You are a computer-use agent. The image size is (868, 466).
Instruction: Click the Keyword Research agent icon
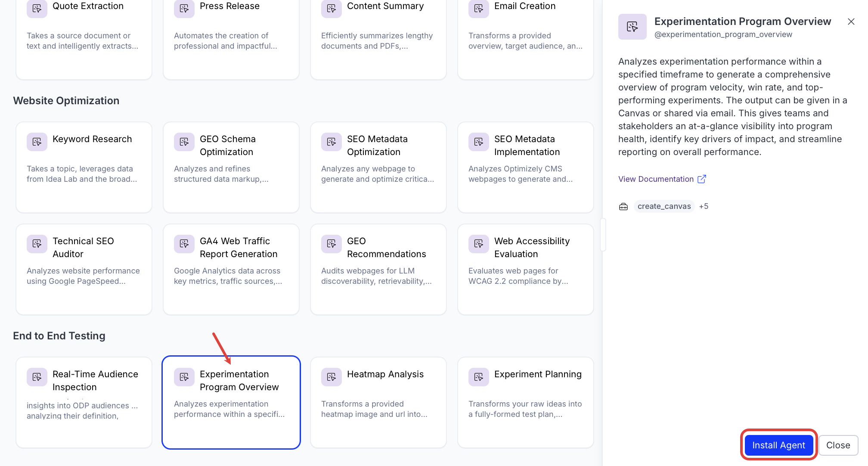[37, 142]
